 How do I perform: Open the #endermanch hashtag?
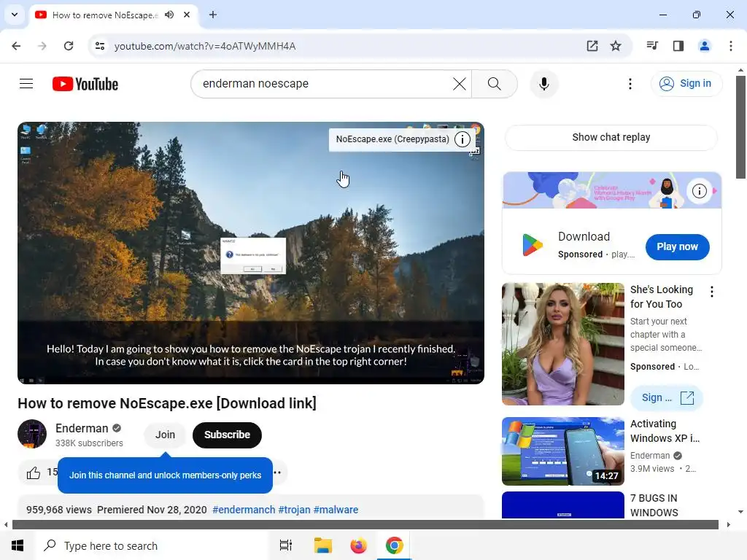pos(244,510)
